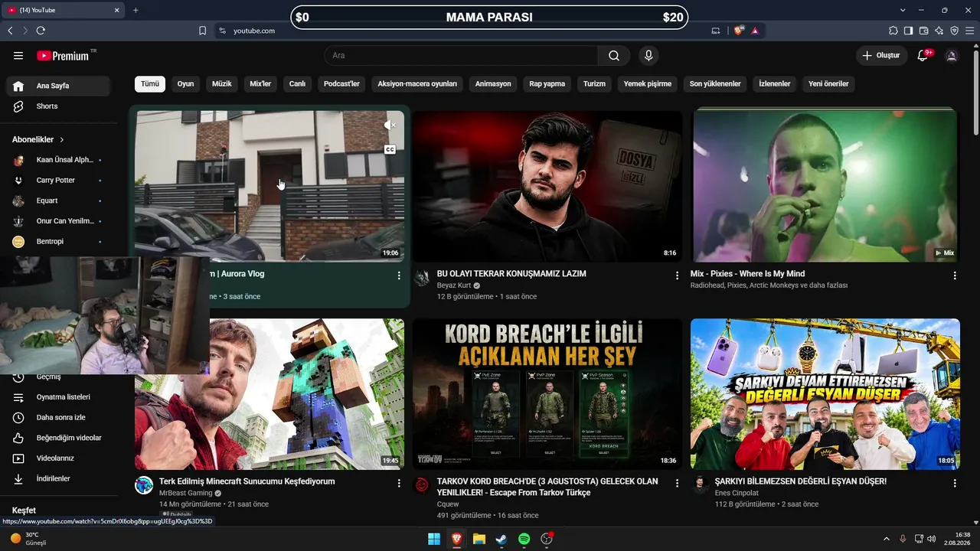Focus the Ara search field

pyautogui.click(x=461, y=56)
